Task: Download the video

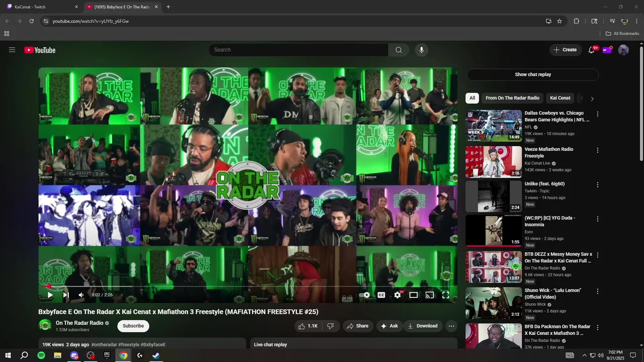Action: tap(423, 326)
